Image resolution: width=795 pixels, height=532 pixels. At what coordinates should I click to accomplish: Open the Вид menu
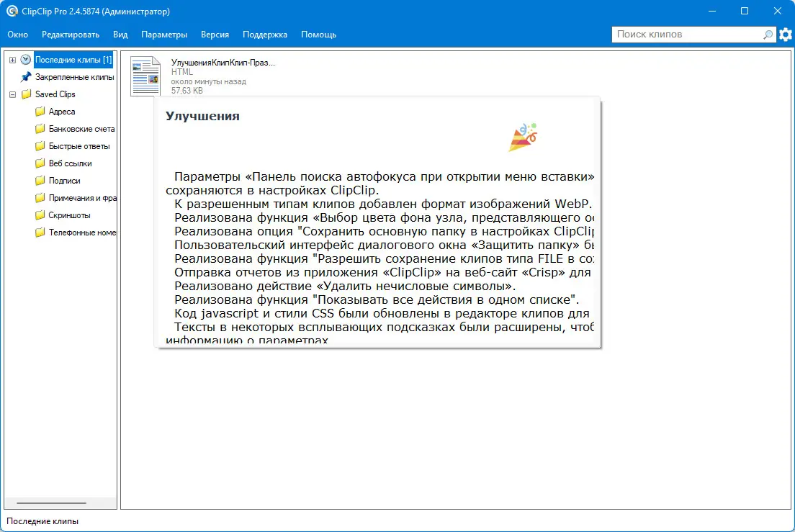tap(120, 35)
